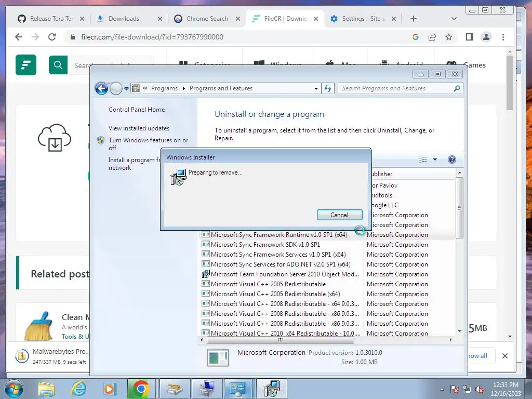
Task: Select Microsoft Sync Framework Runtime v1.0 SP1 (x64)
Action: click(279, 234)
